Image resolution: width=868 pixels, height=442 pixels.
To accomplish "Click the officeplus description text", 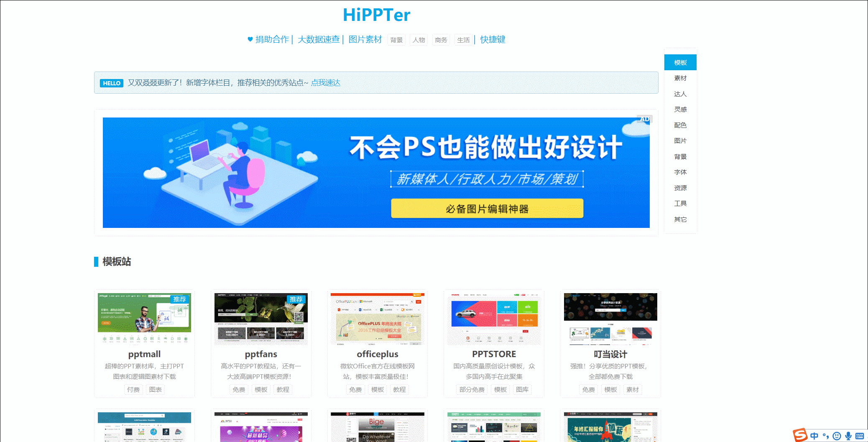I will click(x=378, y=371).
